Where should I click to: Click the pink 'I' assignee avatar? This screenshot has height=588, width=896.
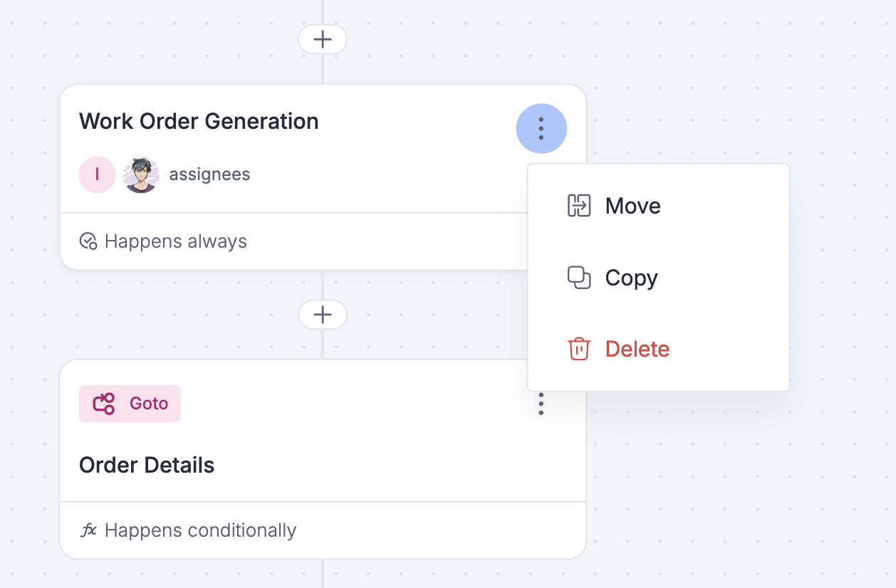(x=97, y=174)
